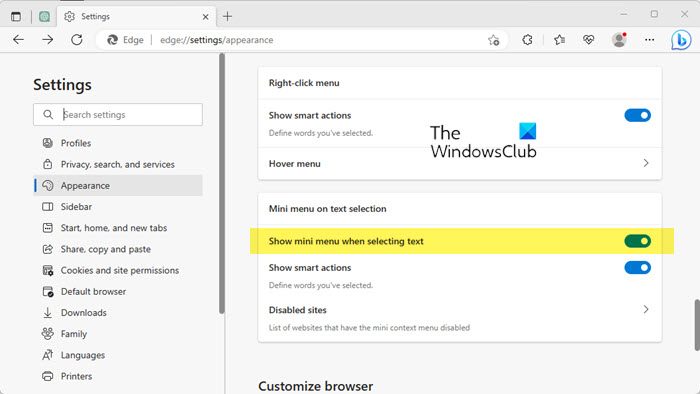Toggle mini menu Show smart actions switch
This screenshot has height=394, width=700.
[638, 268]
